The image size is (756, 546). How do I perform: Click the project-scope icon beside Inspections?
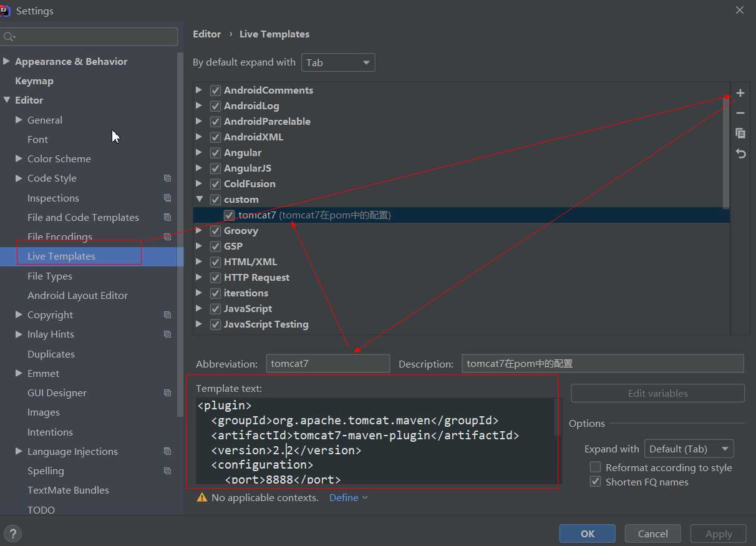tap(167, 198)
